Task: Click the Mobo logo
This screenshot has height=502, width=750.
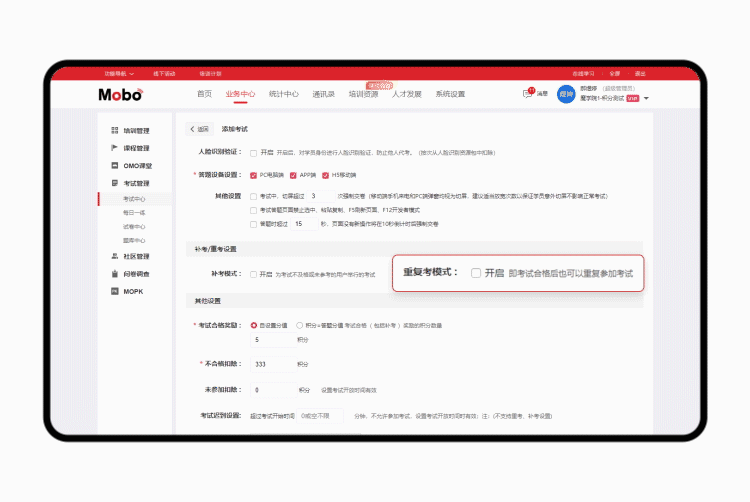Action: coord(120,94)
